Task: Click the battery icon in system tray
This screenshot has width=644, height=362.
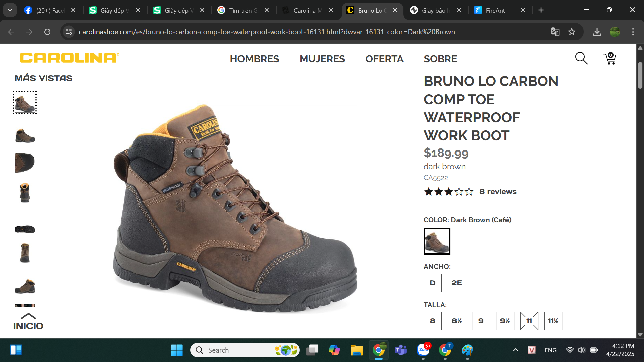Action: [594, 350]
